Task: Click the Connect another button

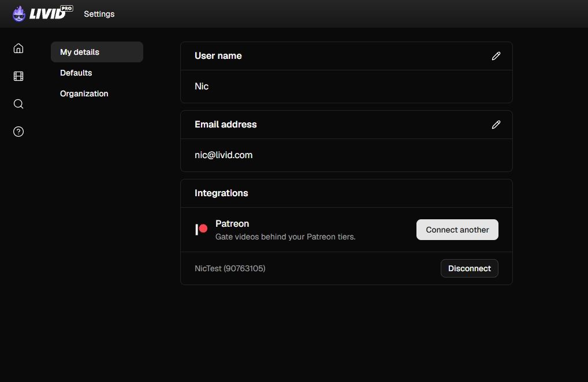Action: 457,230
